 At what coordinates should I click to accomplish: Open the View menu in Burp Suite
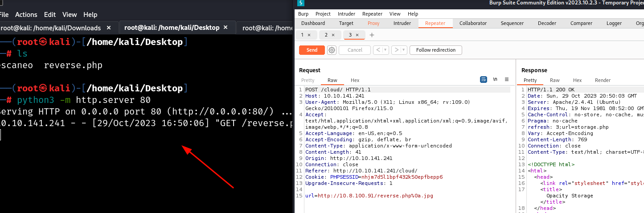395,14
